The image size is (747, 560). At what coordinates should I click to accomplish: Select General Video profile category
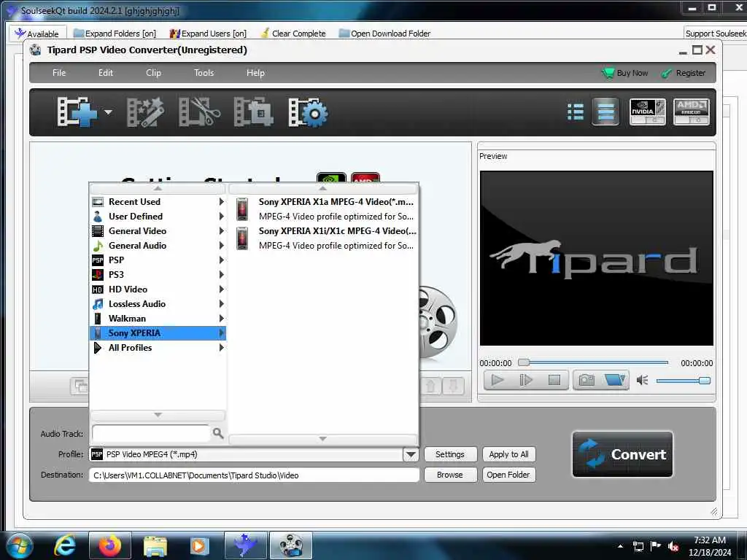[x=158, y=231]
